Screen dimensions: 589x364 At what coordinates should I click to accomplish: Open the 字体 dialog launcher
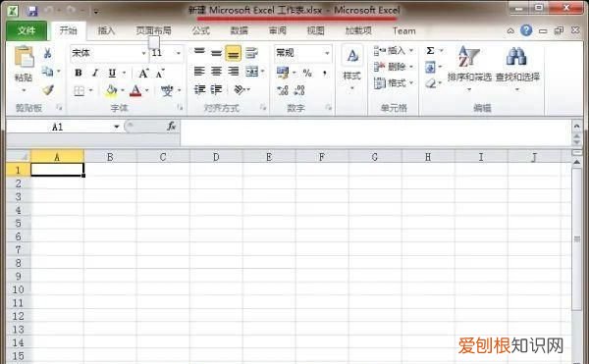point(180,108)
